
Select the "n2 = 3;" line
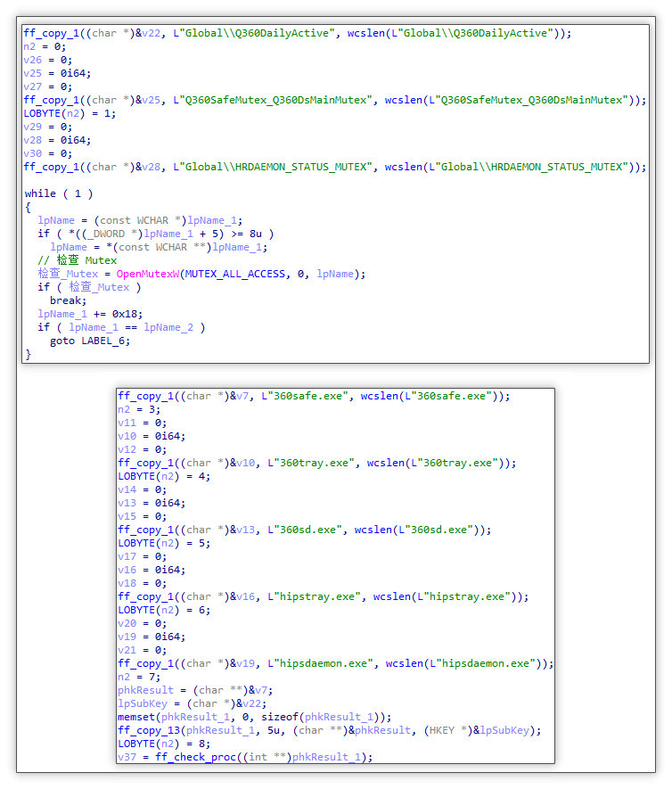click(139, 409)
